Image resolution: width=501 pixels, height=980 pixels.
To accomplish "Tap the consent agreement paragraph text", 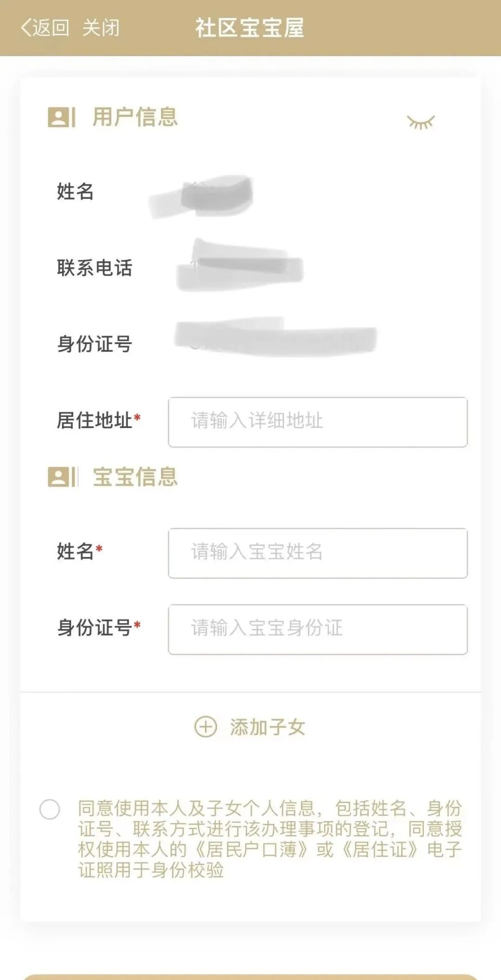I will (x=270, y=839).
